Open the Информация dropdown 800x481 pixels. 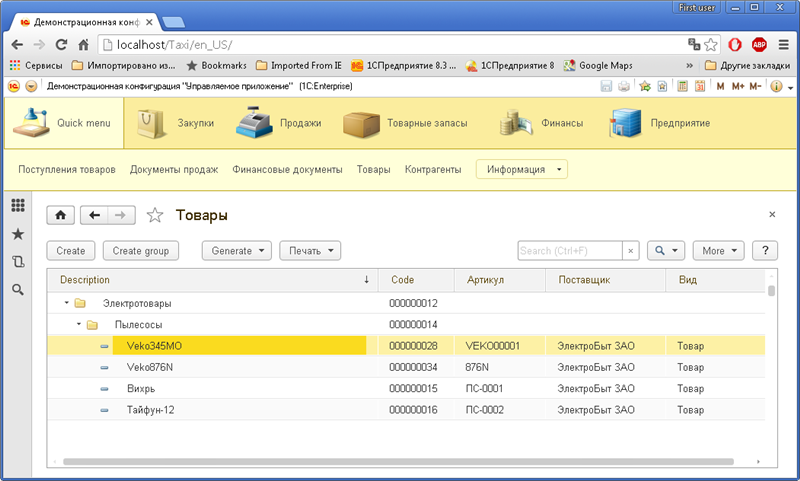(522, 169)
